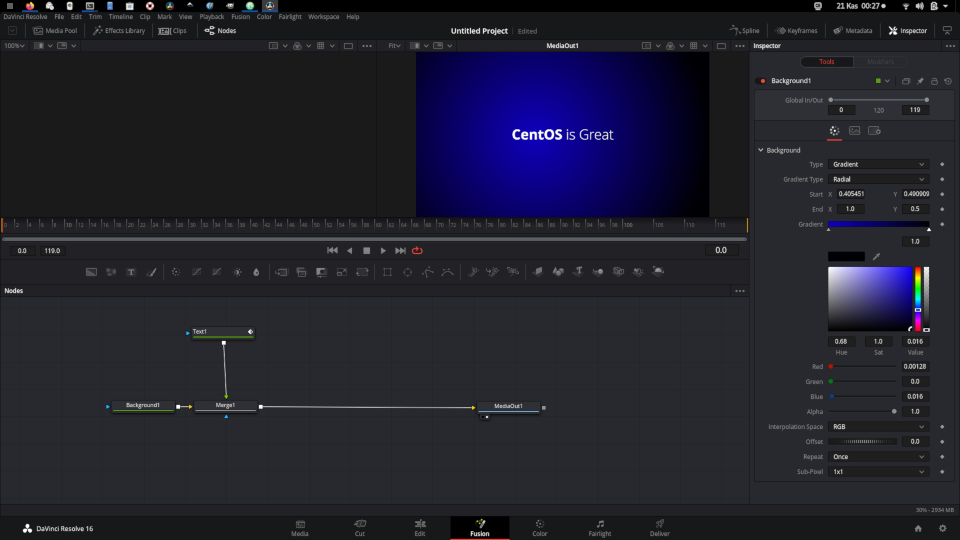Lock the Background1 tool in Inspector

click(934, 81)
